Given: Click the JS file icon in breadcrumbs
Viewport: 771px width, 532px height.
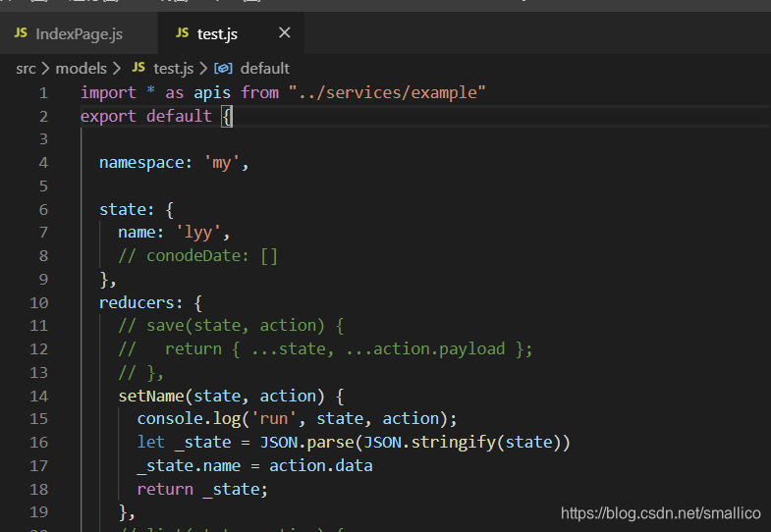Looking at the screenshot, I should click(138, 68).
